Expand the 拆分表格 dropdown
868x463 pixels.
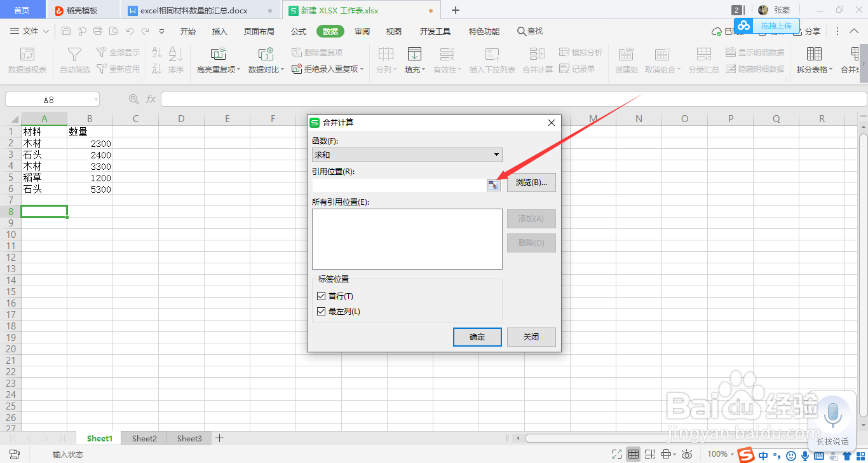[x=831, y=70]
